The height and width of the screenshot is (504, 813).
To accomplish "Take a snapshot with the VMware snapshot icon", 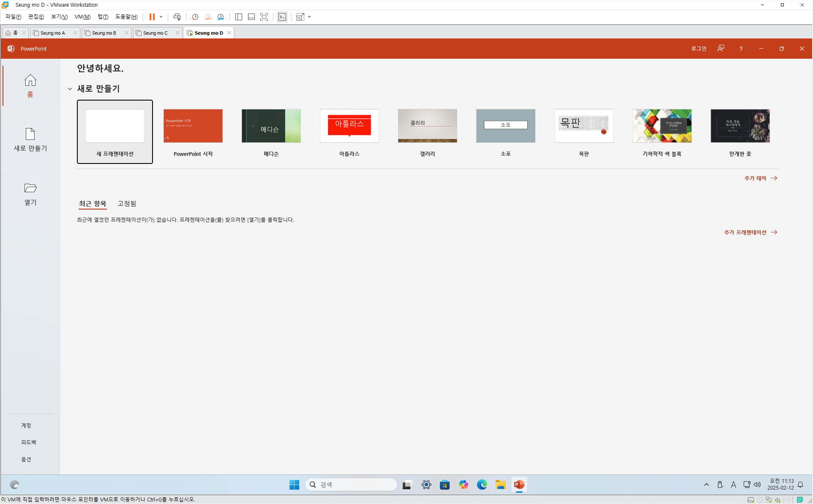I will pyautogui.click(x=195, y=17).
